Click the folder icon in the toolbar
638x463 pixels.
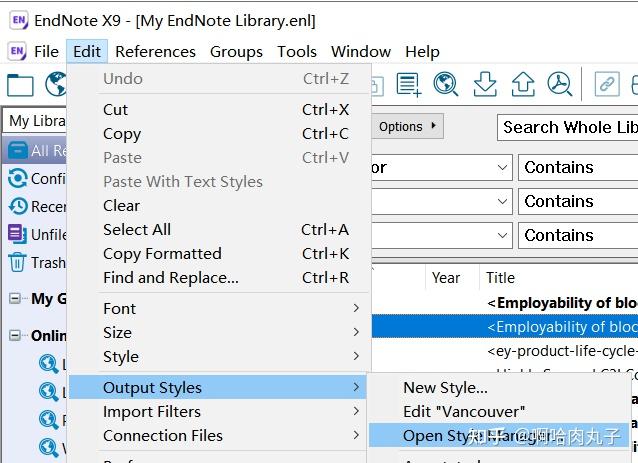20,85
